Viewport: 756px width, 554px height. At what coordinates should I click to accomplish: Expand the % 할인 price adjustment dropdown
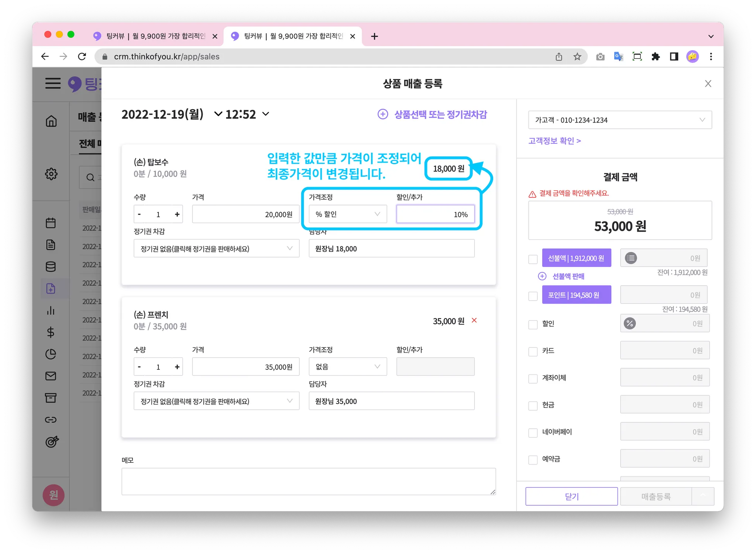[x=347, y=214]
